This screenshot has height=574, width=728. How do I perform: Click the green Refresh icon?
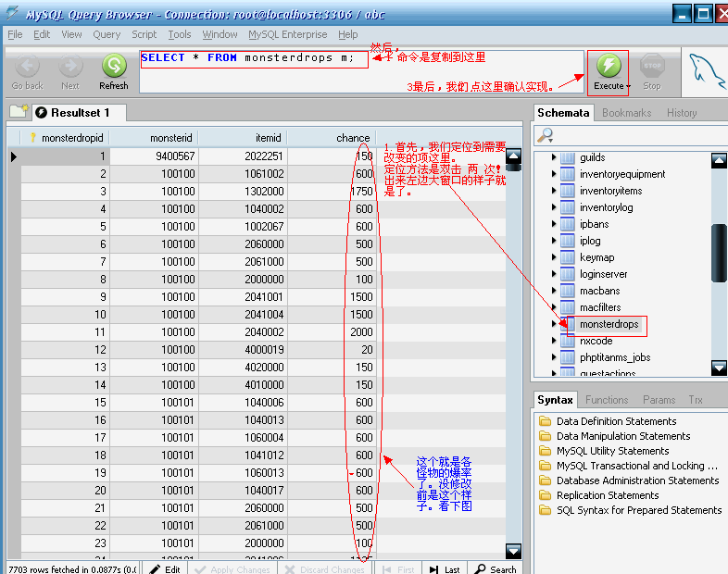[114, 66]
